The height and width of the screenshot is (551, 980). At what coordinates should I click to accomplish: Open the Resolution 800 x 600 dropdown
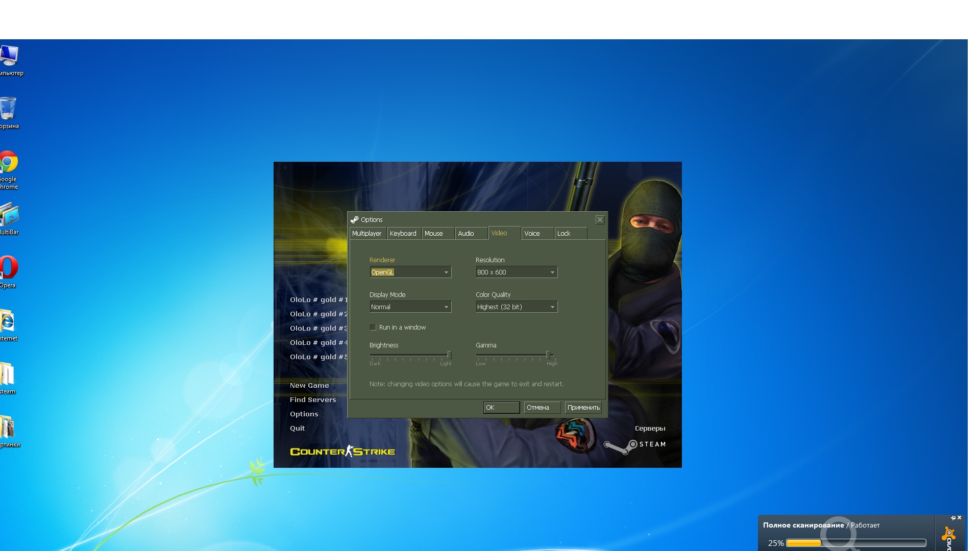click(517, 272)
